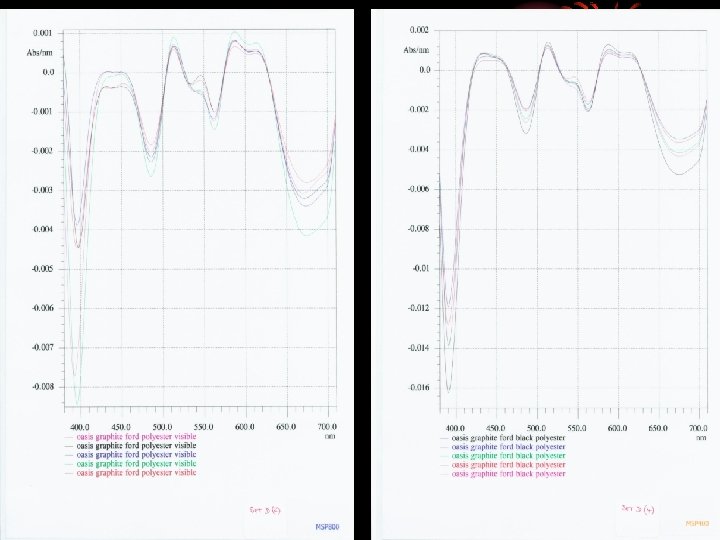The width and height of the screenshot is (720, 540).
Task: Pick the -0.012 y-axis value on right graph
Action: tap(419, 308)
